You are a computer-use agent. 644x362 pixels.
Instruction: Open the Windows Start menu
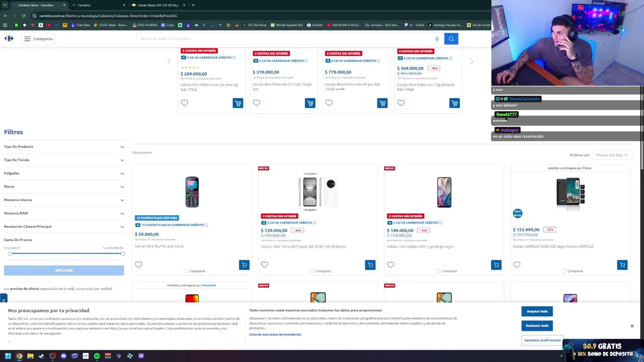click(x=8, y=356)
